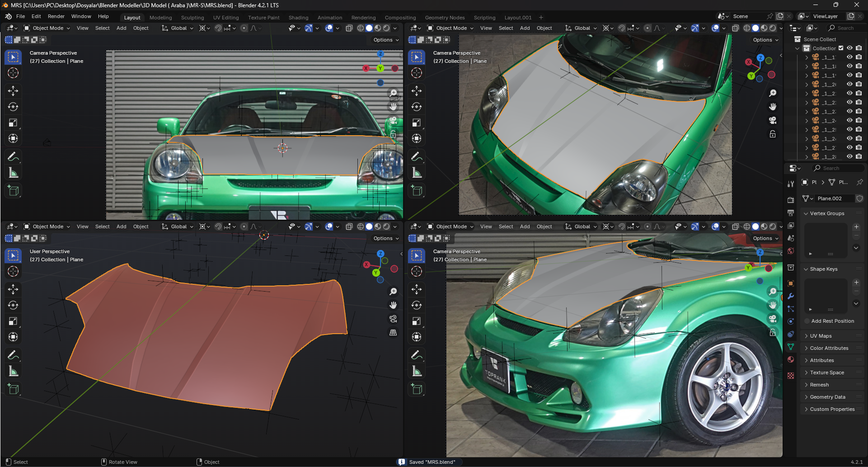This screenshot has width=868, height=467.
Task: Select the Move tool in top-left viewport
Action: coord(13,91)
